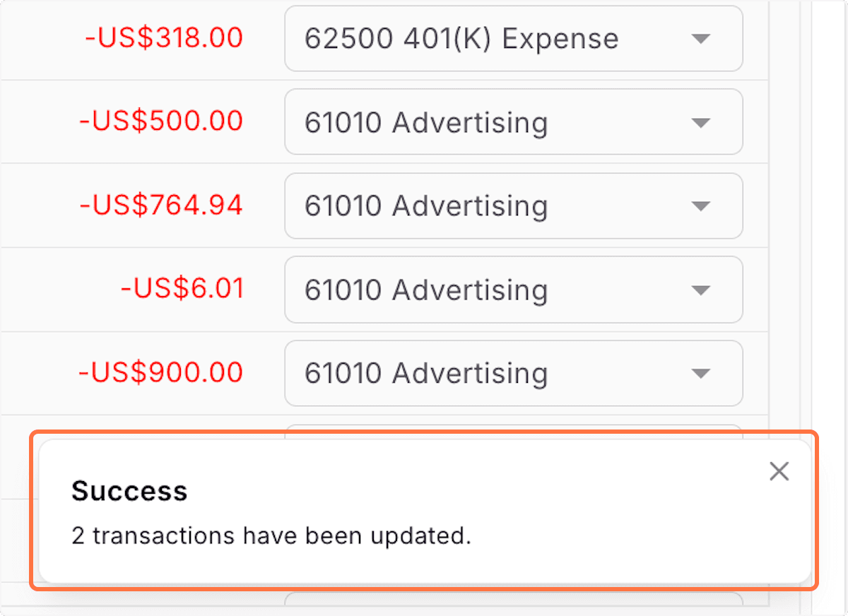
Task: Click the -US$6.01 amount label
Action: click(x=184, y=289)
